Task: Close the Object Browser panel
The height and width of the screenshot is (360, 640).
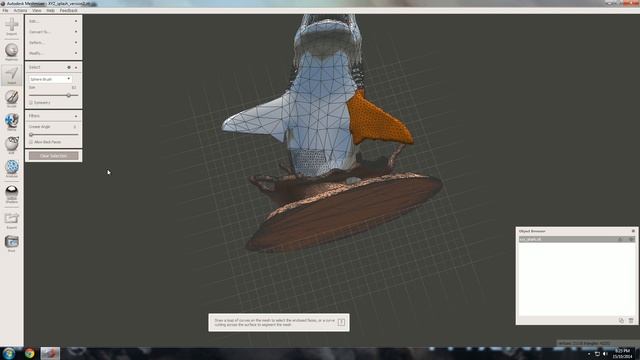Action: (x=633, y=231)
